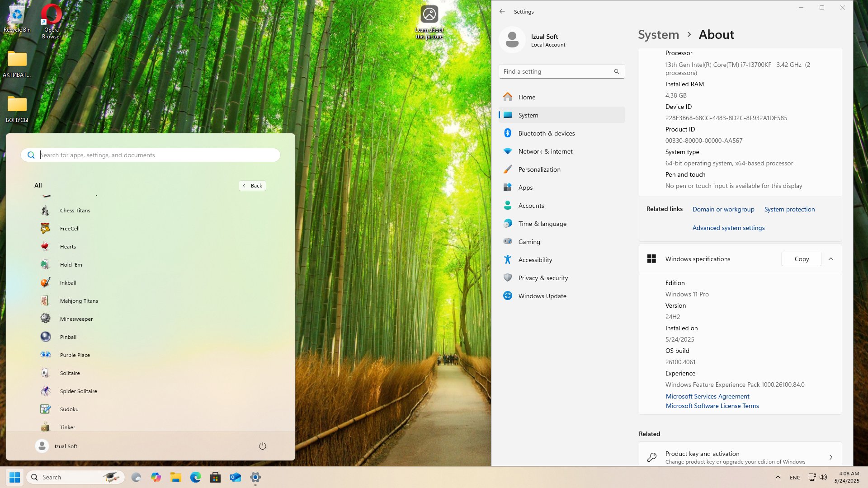The width and height of the screenshot is (868, 488).
Task: Focus the Find a setting search box
Action: 562,71
